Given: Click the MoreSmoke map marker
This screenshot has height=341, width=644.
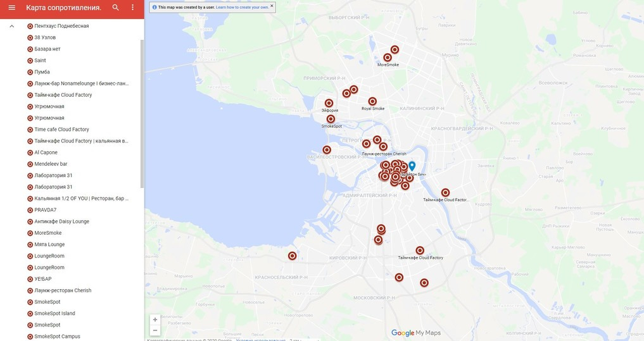Looking at the screenshot, I should click(388, 58).
